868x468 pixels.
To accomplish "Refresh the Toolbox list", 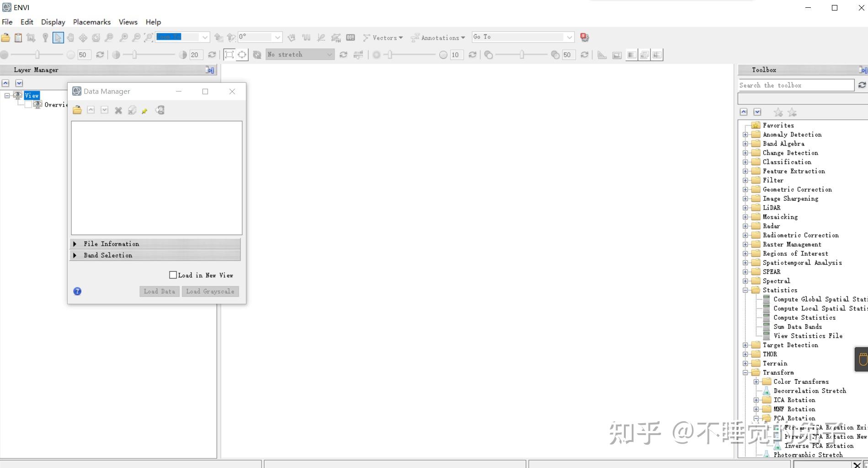I will tap(862, 85).
